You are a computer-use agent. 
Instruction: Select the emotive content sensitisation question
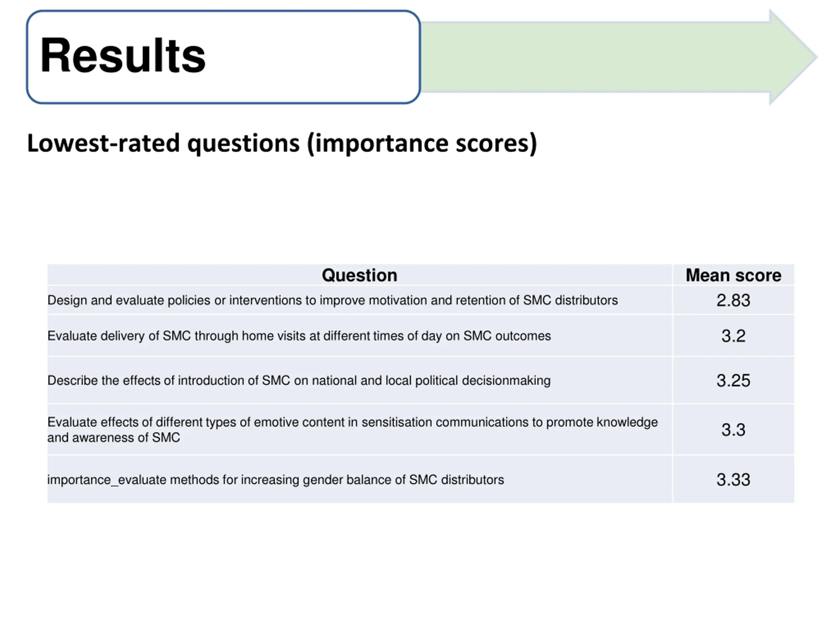352,430
